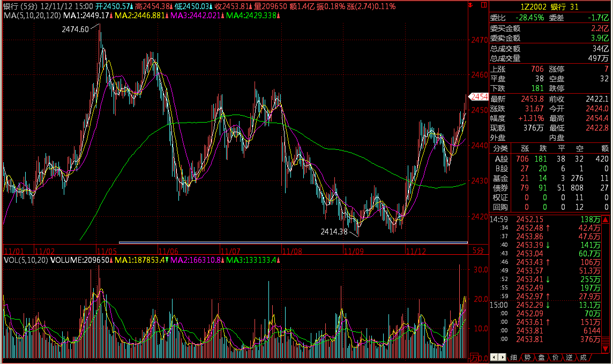Click the 权证 row in category table

coord(549,198)
